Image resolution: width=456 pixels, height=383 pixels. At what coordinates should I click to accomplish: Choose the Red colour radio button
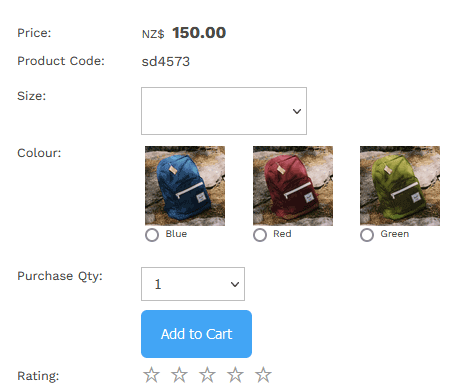click(260, 235)
